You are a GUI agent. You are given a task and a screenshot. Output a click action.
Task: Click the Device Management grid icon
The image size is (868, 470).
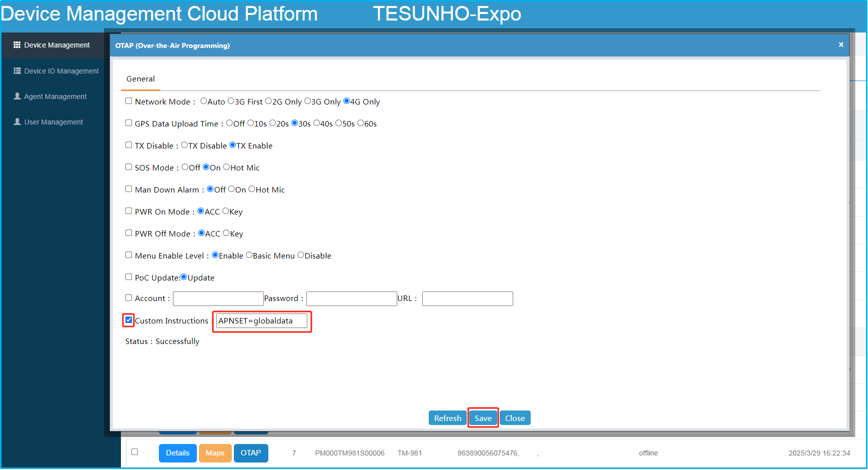point(17,45)
